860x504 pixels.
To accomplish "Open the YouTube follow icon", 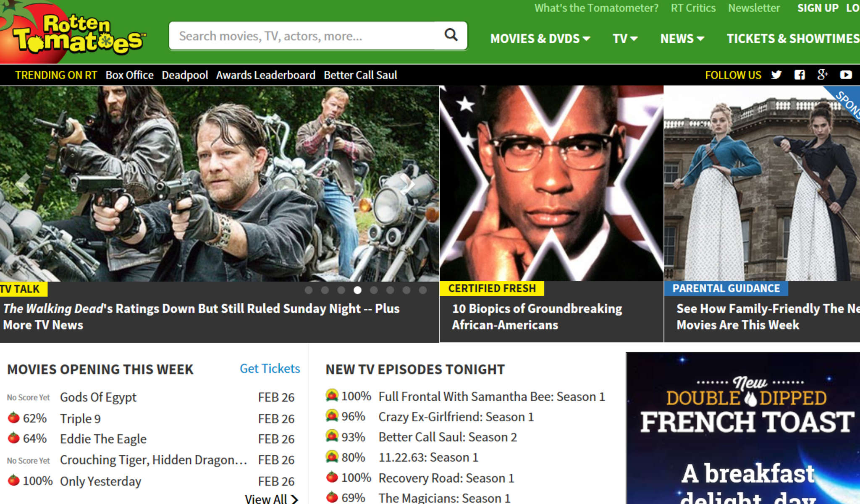I will [x=846, y=75].
